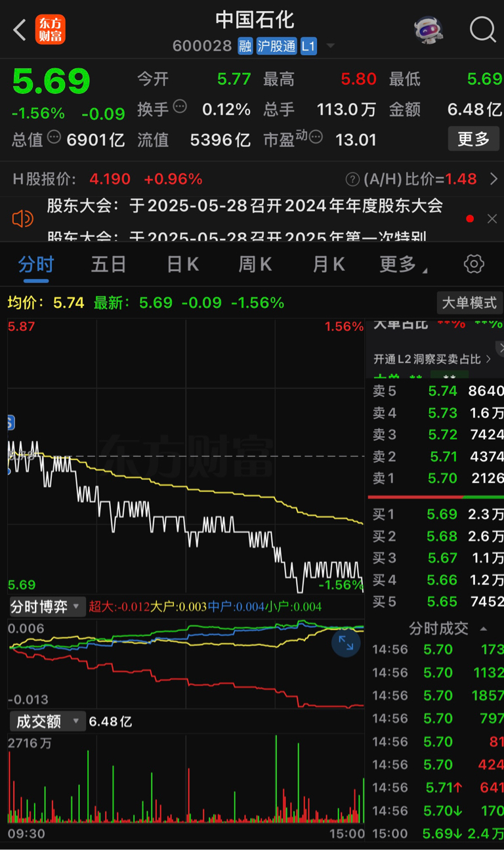Select 卖5 row at 5.74
Screen dimensions: 504x850
coord(438,391)
